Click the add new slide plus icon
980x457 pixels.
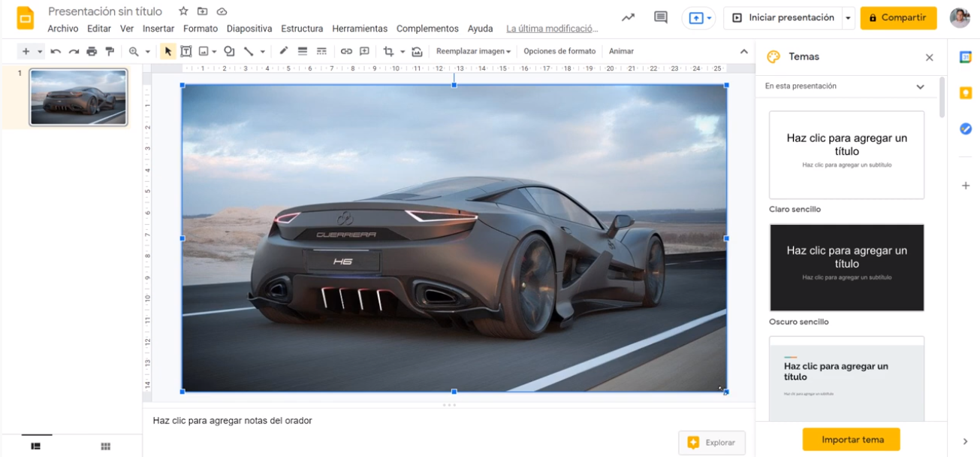26,51
